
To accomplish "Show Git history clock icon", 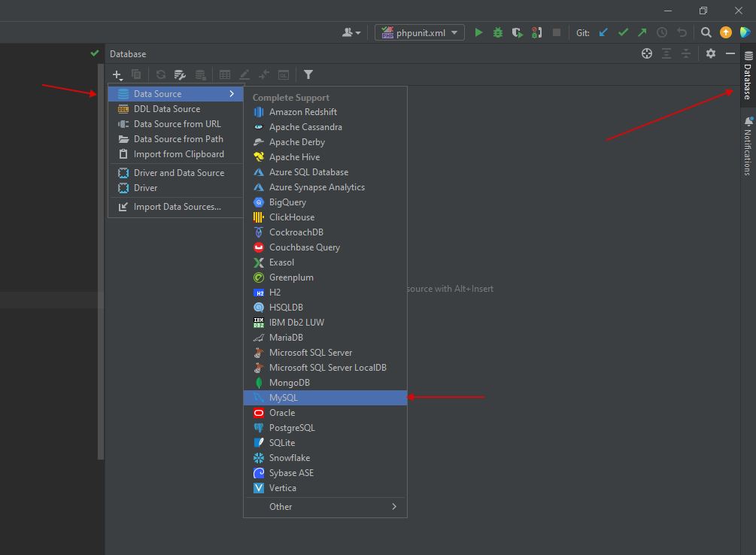I will 662,32.
